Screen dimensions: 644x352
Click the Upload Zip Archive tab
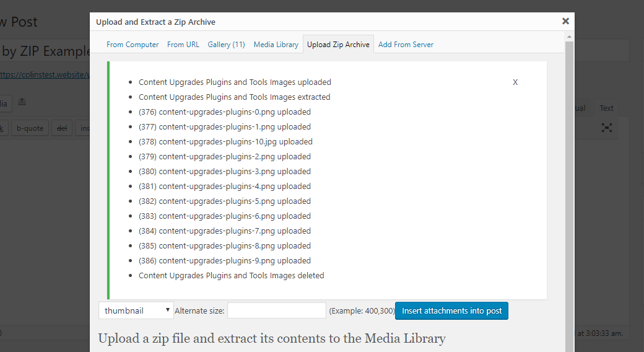[x=338, y=45]
